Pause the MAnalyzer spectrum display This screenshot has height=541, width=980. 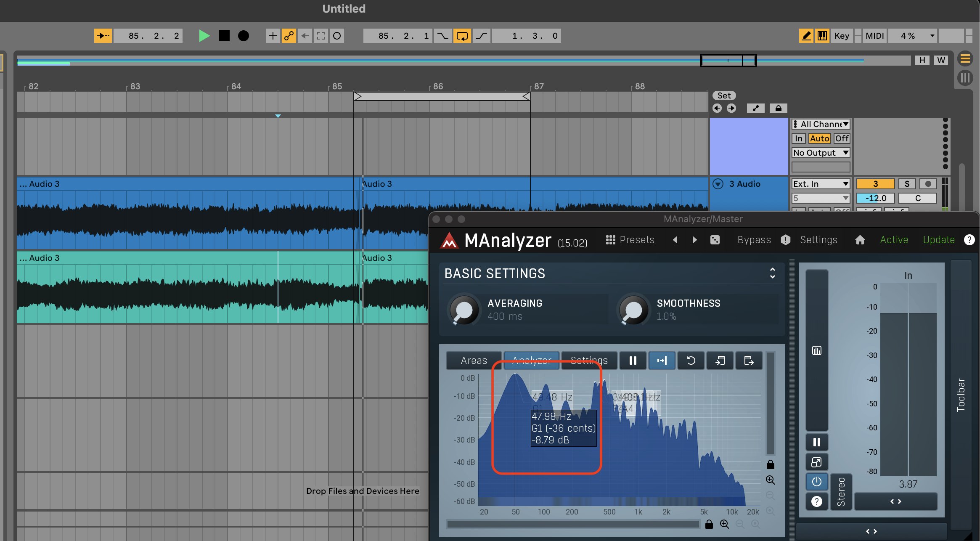pyautogui.click(x=633, y=361)
